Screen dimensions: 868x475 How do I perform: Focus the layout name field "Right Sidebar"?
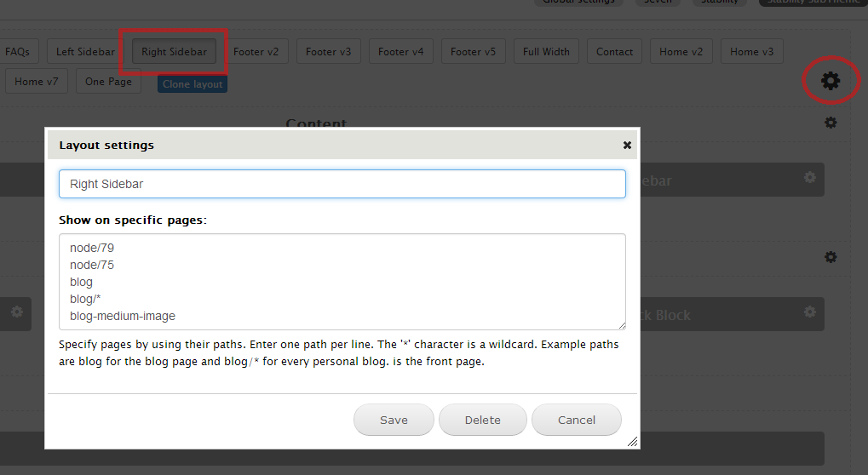pos(342,184)
